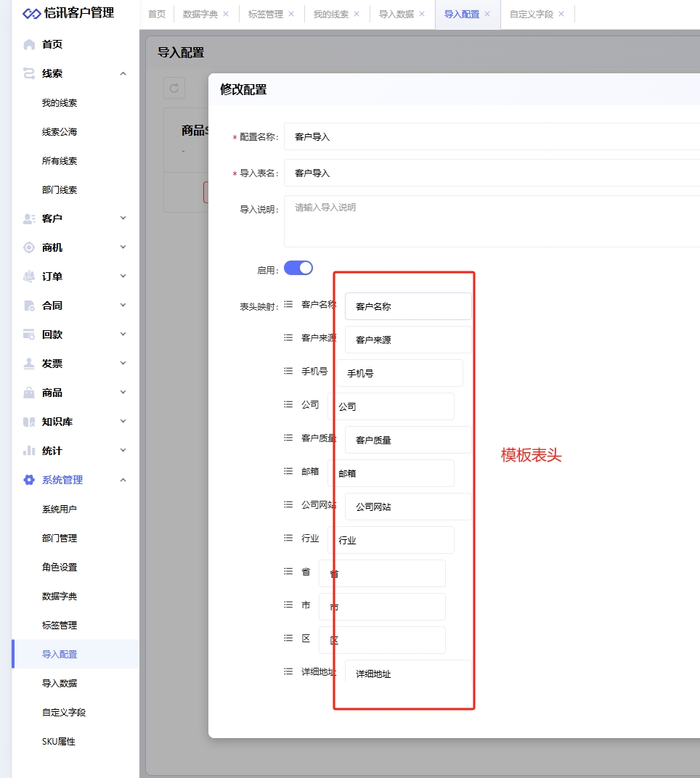Click the 系统管理 gear icon in sidebar
The image size is (700, 778).
click(29, 480)
